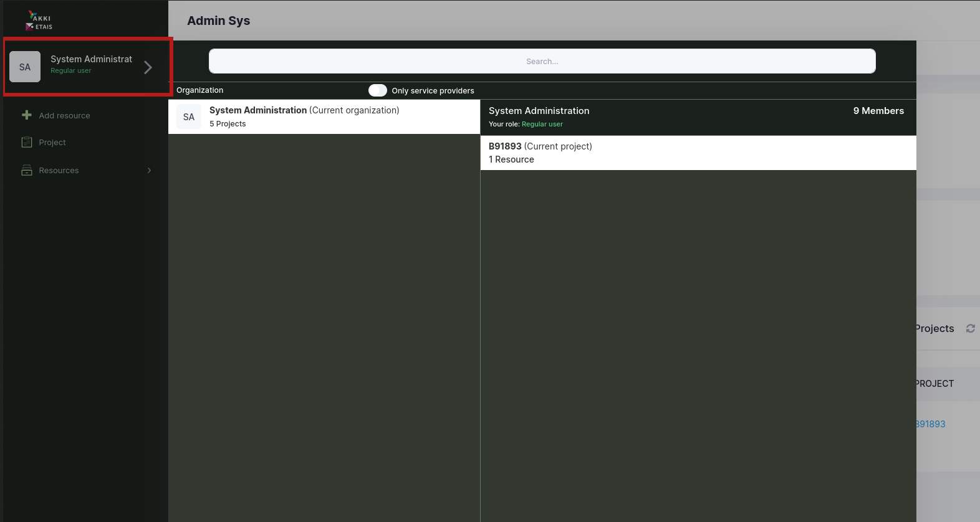Click into the Search field
This screenshot has width=980, height=522.
click(x=542, y=61)
